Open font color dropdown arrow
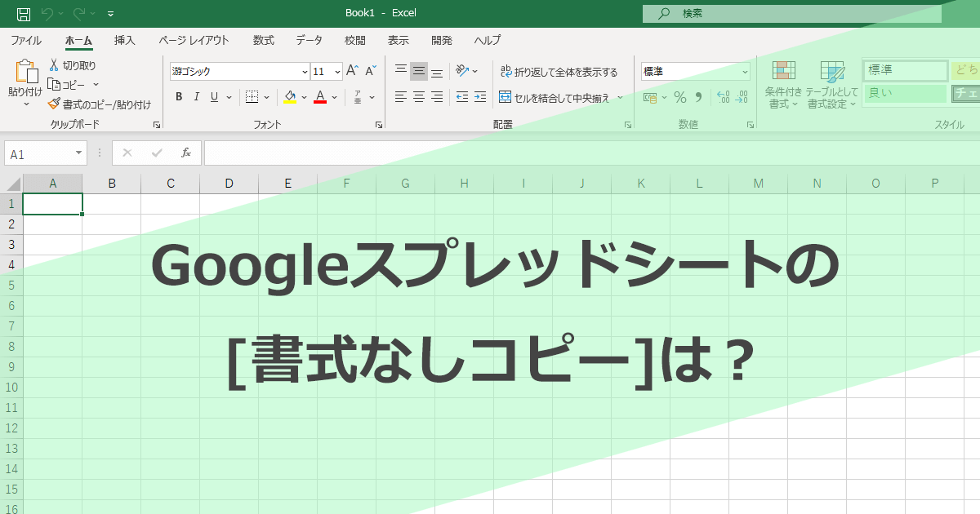Image resolution: width=980 pixels, height=514 pixels. (335, 97)
